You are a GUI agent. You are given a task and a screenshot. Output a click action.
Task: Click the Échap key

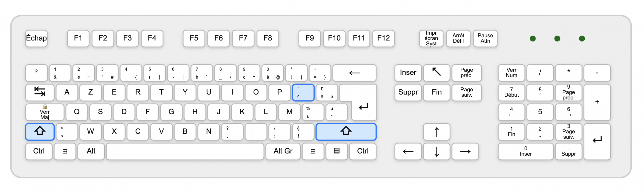tap(36, 38)
